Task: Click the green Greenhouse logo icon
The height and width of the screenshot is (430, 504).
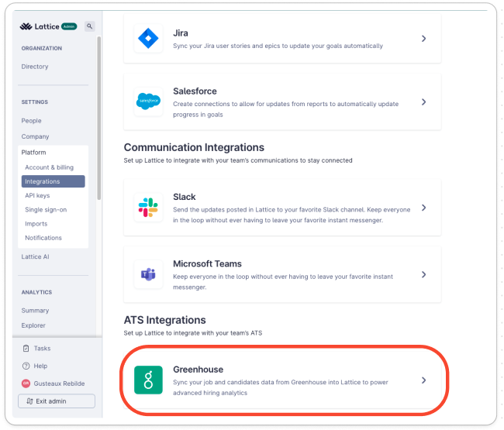Action: (x=148, y=380)
